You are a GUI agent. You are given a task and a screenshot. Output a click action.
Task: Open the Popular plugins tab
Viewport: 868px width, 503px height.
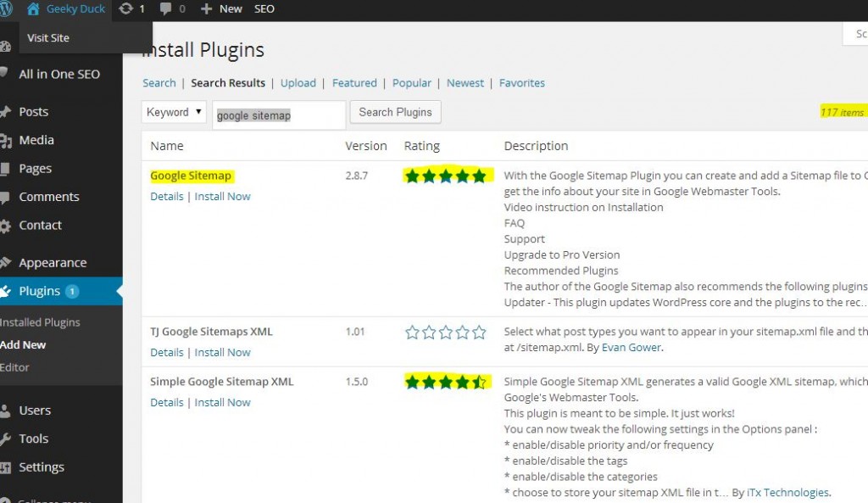pos(411,83)
